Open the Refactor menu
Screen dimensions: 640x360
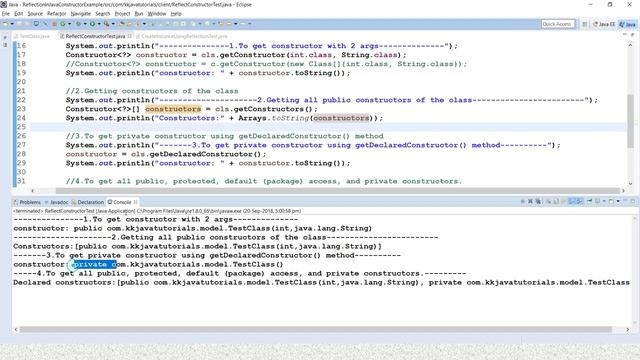[x=56, y=13]
